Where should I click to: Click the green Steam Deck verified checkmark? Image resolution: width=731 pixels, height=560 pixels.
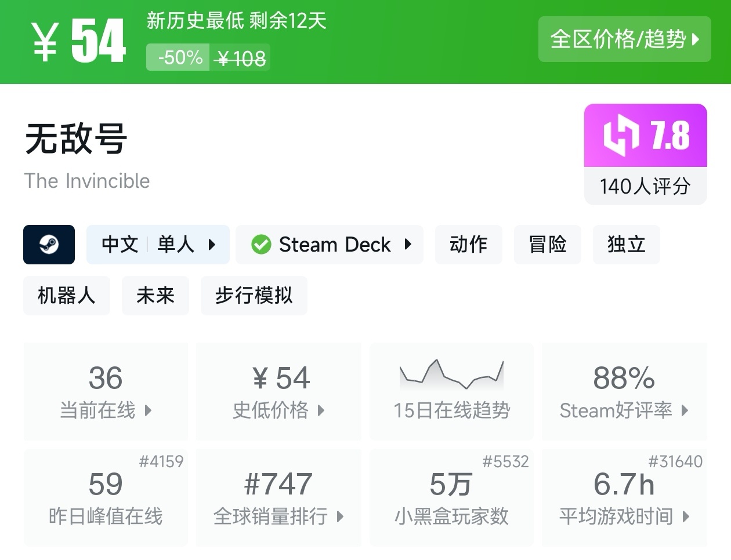[261, 245]
